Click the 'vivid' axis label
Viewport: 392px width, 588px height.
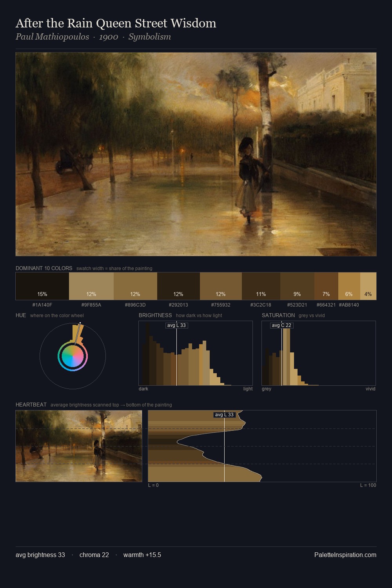pos(370,389)
